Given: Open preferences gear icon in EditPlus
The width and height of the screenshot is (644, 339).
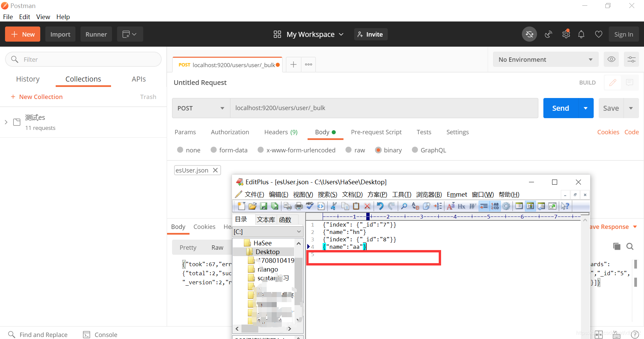Looking at the screenshot, I should click(x=506, y=206).
